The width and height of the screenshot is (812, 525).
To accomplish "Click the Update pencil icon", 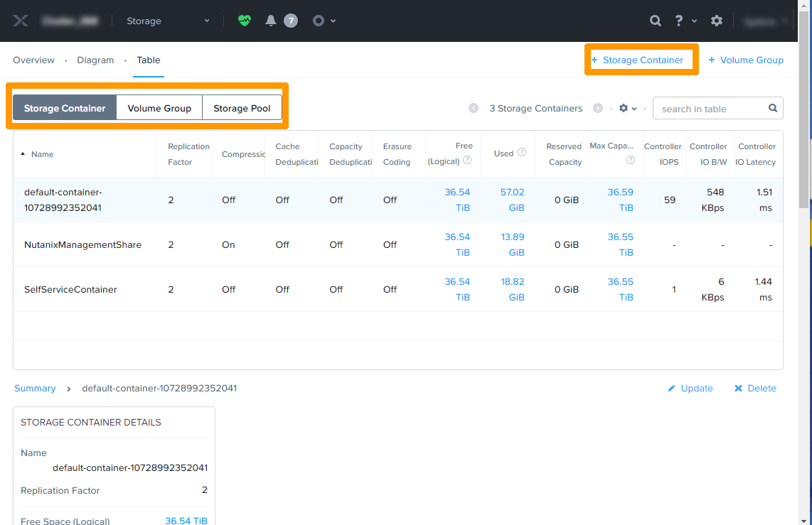I will click(x=671, y=388).
